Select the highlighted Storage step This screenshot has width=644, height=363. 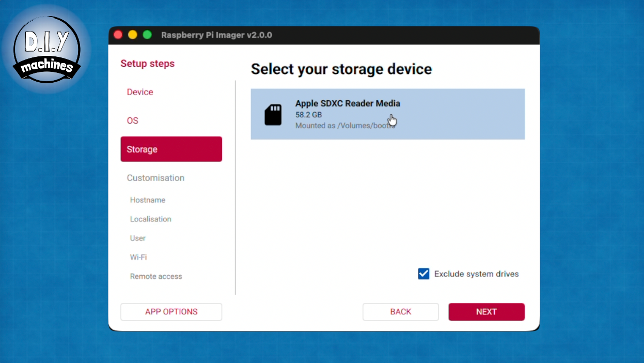click(x=171, y=149)
